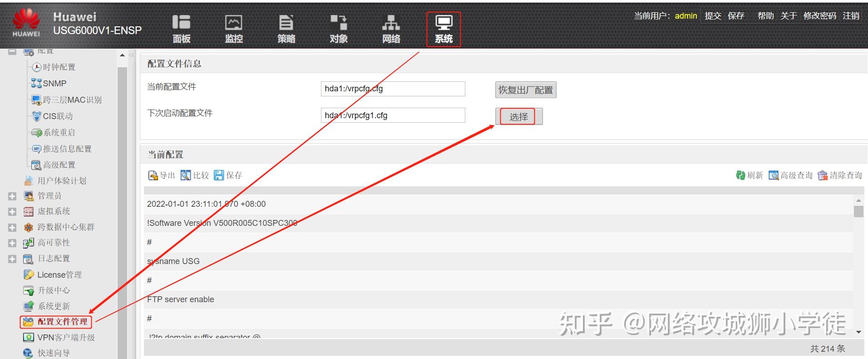Screen dimensions: 868x359
Task: Click 保存 in the top header
Action: (736, 16)
